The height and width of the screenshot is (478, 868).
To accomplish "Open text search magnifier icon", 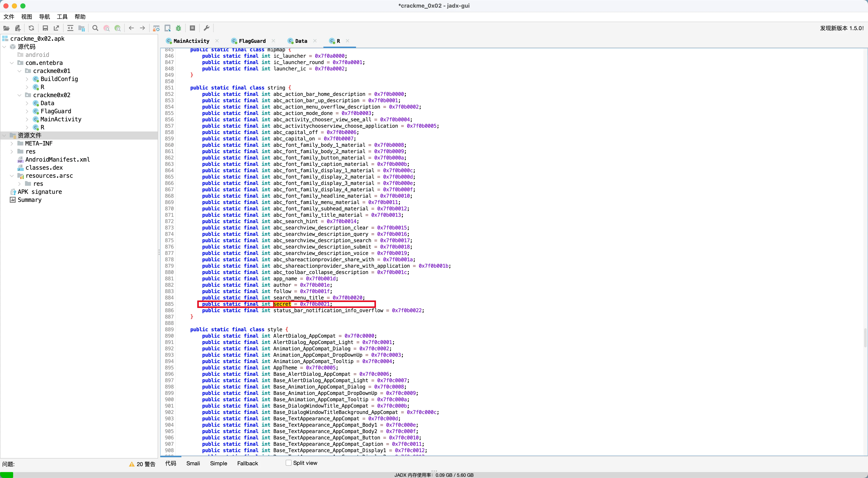I will click(95, 28).
